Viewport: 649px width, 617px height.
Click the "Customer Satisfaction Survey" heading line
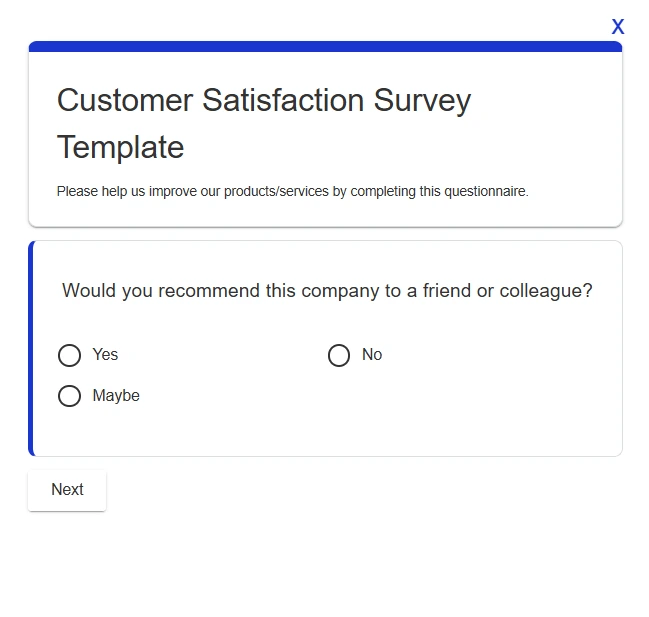coord(263,100)
